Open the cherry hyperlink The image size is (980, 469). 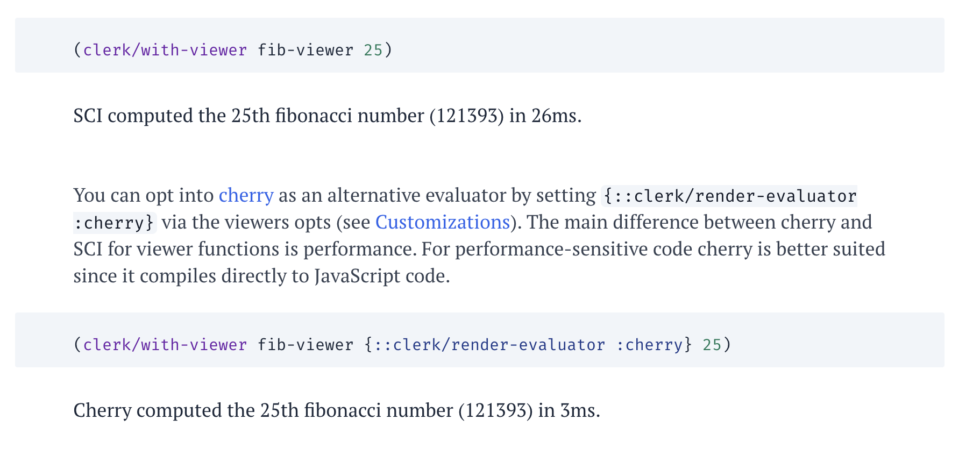pos(246,195)
